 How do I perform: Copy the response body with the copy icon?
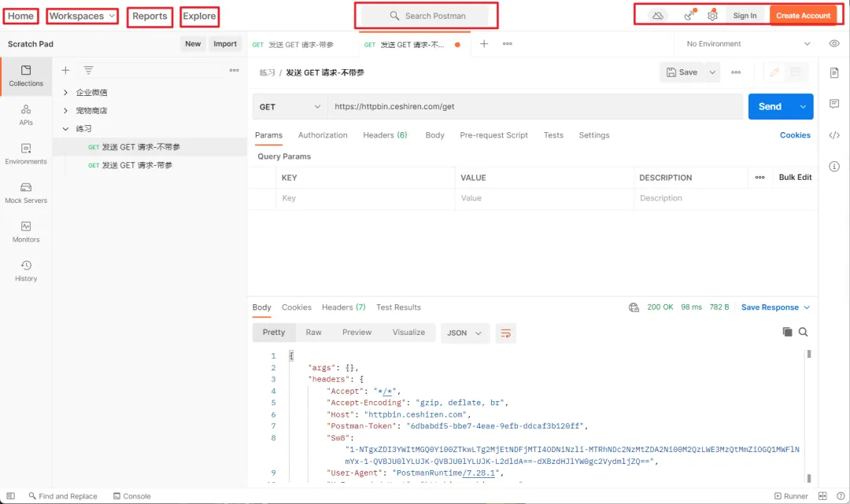(x=787, y=333)
